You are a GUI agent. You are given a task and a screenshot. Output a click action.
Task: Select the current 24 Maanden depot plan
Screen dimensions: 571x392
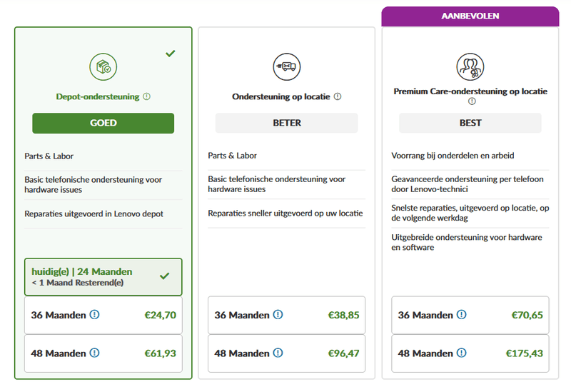tap(103, 276)
